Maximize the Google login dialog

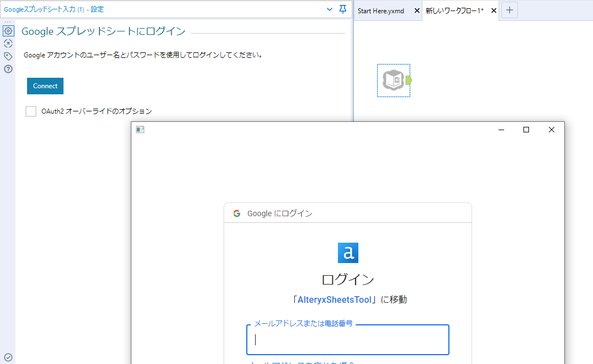(x=526, y=130)
